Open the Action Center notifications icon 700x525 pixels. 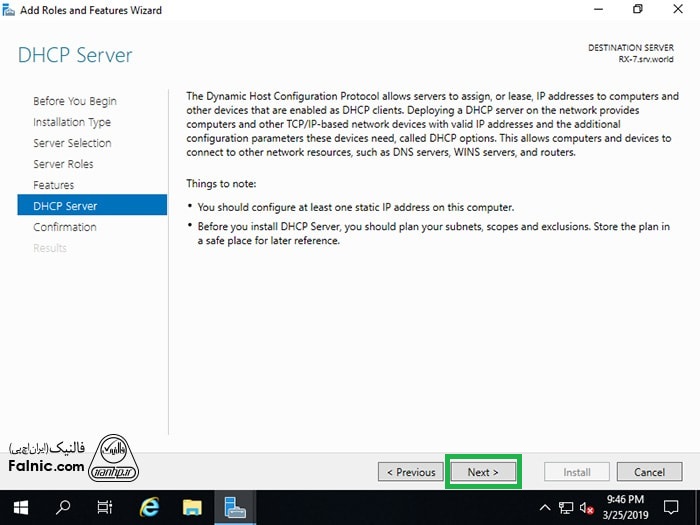click(671, 507)
